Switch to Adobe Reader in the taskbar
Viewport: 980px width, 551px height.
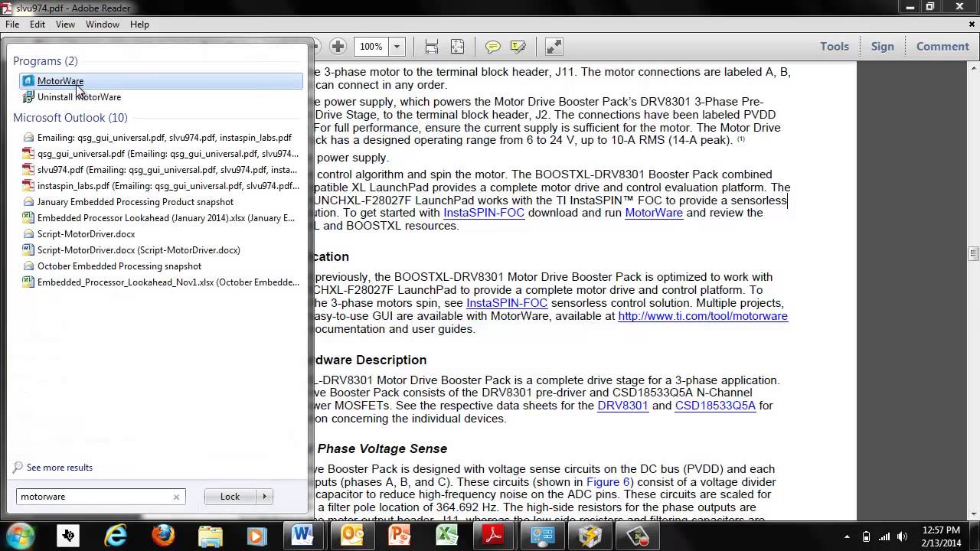(x=495, y=536)
